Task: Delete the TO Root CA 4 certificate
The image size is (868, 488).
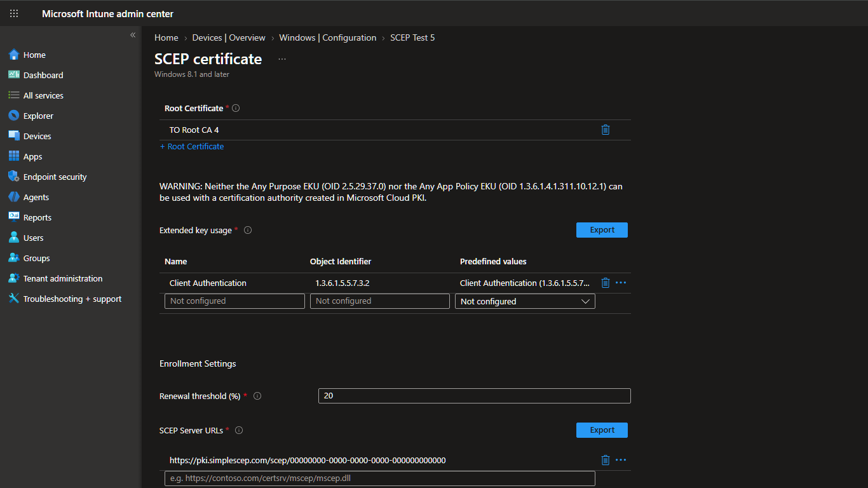Action: pyautogui.click(x=606, y=130)
